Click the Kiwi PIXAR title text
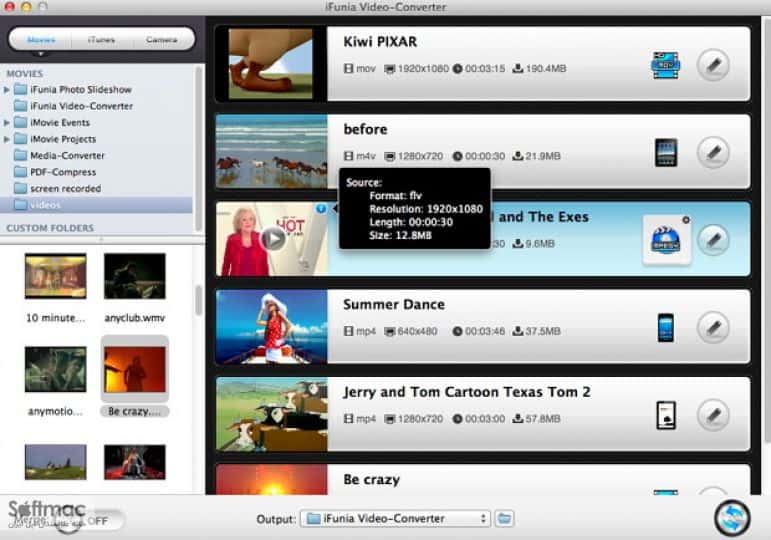 pyautogui.click(x=380, y=42)
